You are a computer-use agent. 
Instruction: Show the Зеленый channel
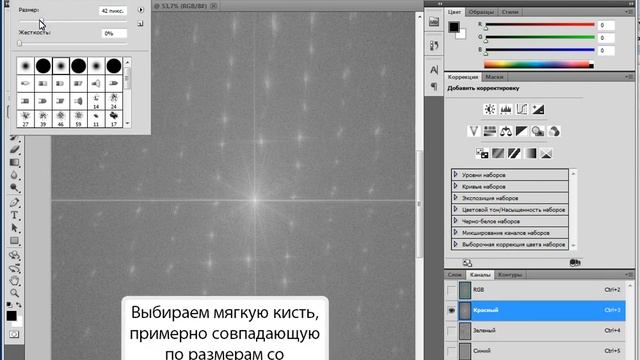point(451,331)
